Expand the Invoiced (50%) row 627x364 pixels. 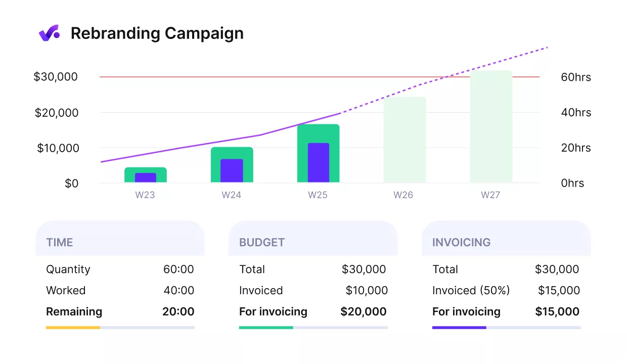click(x=471, y=290)
